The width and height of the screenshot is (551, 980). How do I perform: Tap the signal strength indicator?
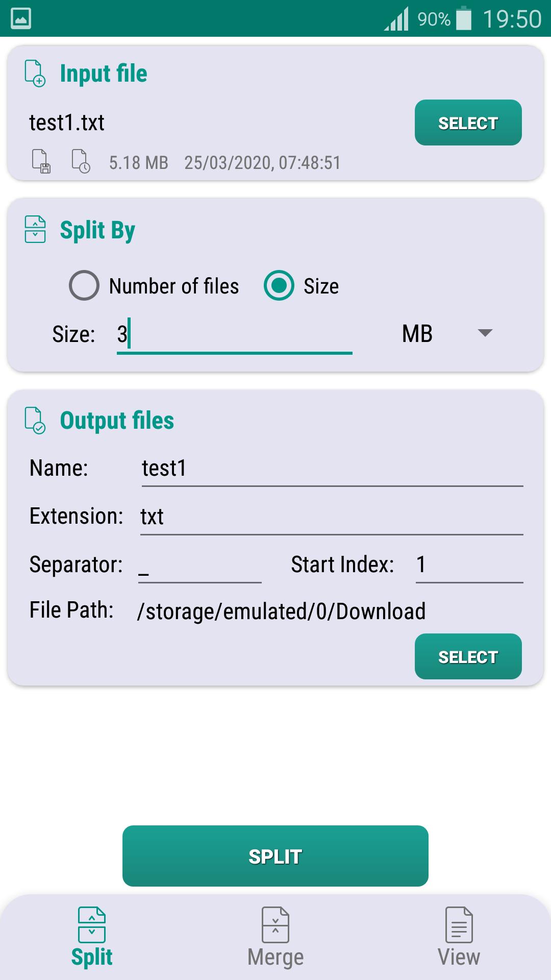[x=396, y=19]
